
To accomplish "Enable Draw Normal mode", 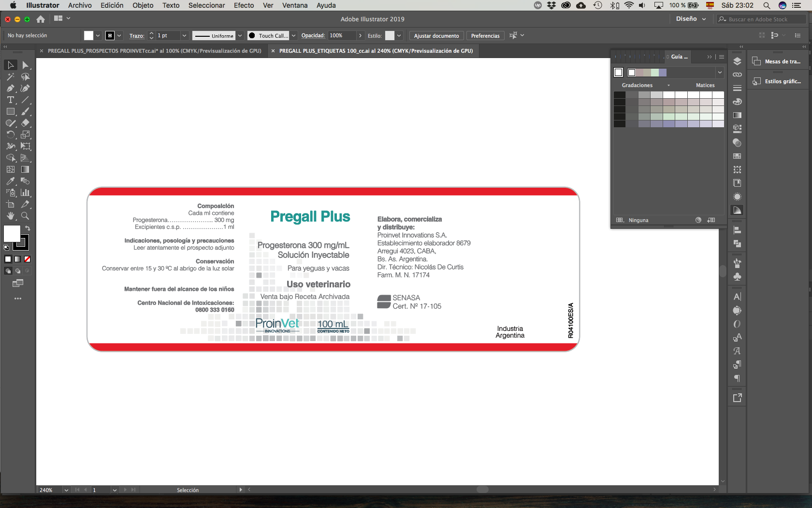I will pos(8,271).
